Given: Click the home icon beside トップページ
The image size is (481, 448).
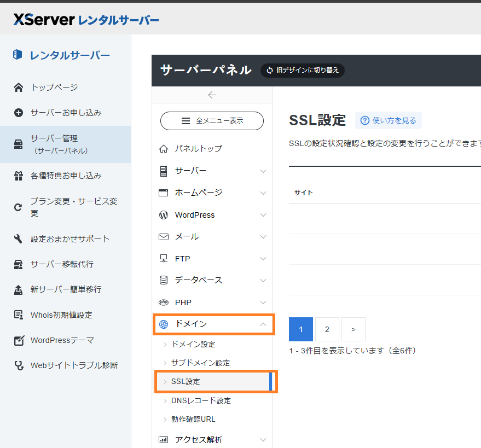Looking at the screenshot, I should (x=19, y=88).
